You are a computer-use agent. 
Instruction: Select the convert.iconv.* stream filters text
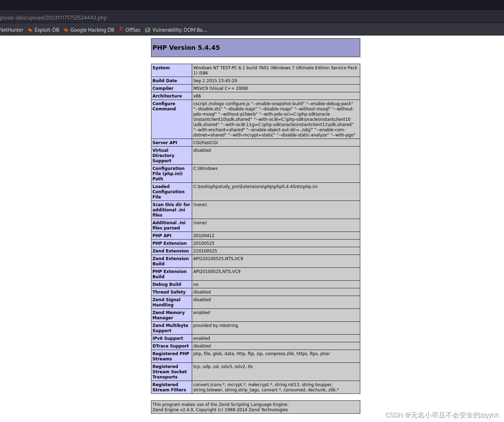pyautogui.click(x=266, y=387)
